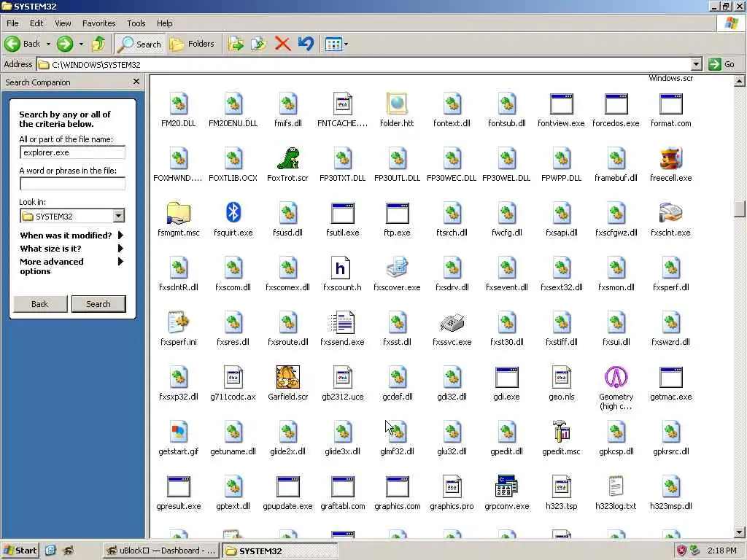Viewport: 747px width, 560px height.
Task: Select the fxssvc.exe fax machine icon
Action: 452,322
